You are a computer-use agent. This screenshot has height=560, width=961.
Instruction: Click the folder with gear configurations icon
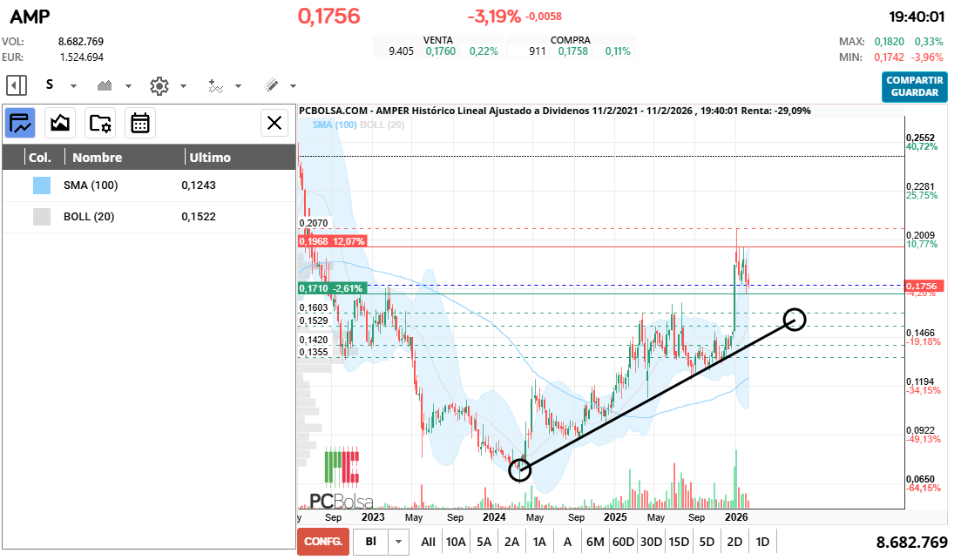(x=100, y=122)
